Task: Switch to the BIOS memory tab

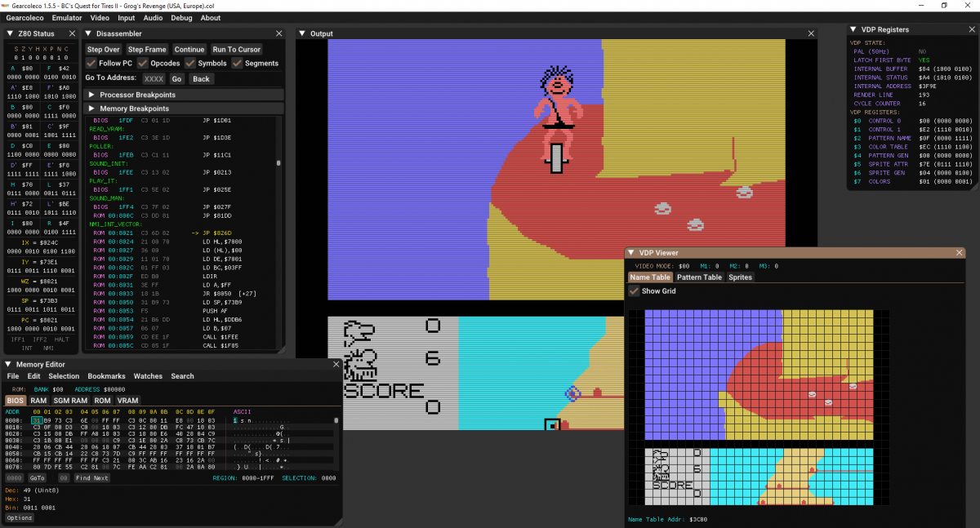Action: coord(16,401)
